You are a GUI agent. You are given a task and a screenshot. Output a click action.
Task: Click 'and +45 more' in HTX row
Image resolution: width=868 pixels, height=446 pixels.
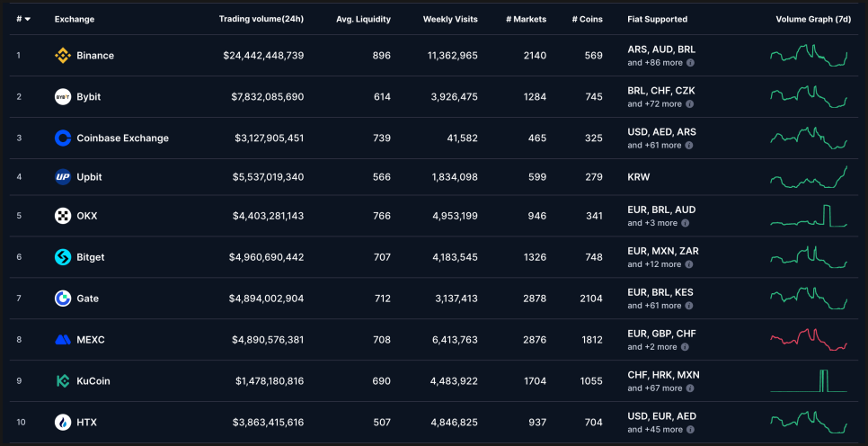pyautogui.click(x=655, y=430)
